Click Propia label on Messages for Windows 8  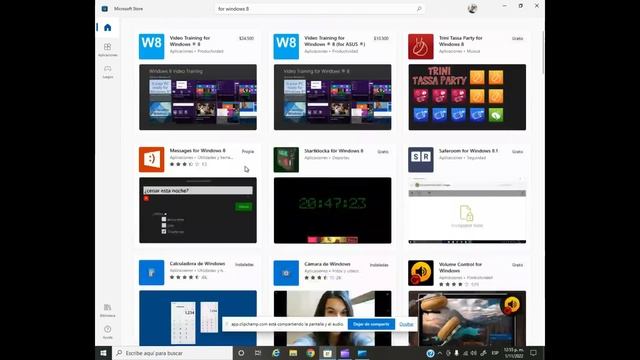pos(248,151)
